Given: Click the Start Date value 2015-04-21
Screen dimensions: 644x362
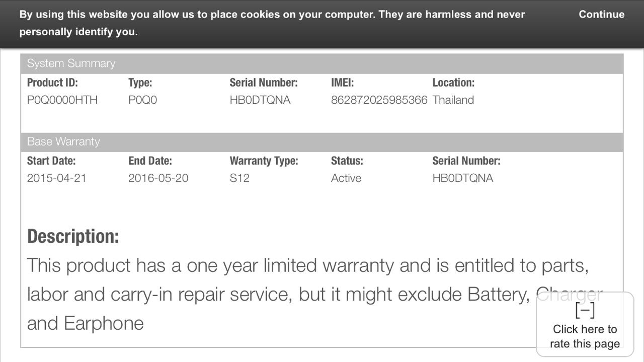Looking at the screenshot, I should (x=56, y=178).
